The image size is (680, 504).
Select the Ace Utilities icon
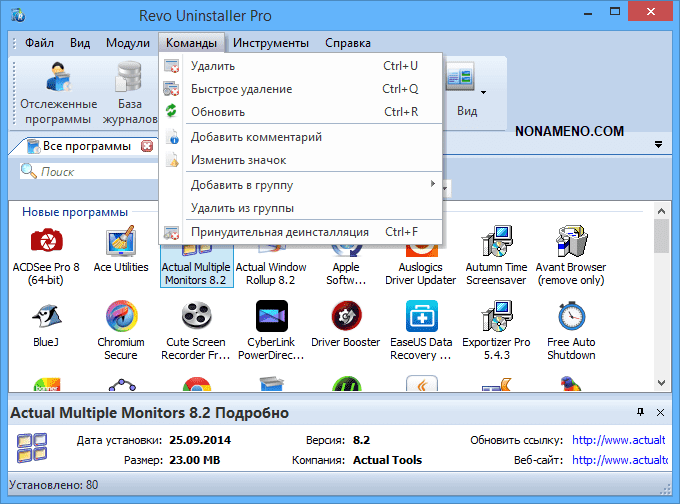pos(120,242)
